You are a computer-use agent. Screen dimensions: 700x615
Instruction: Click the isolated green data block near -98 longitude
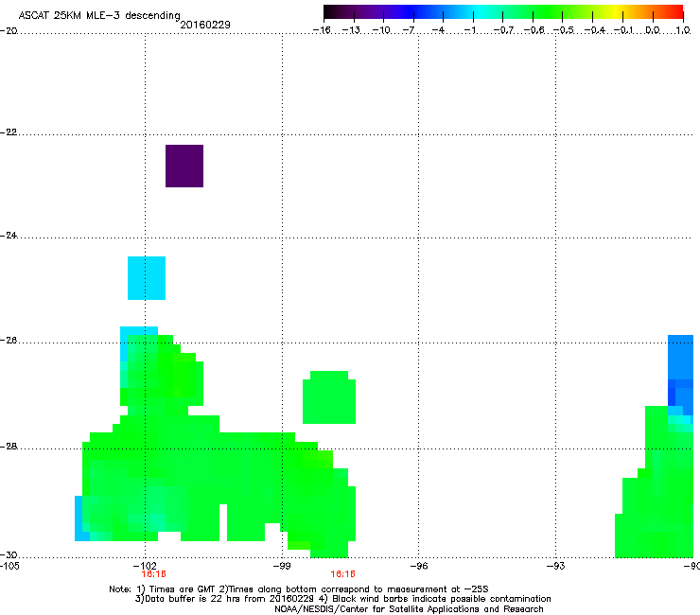tap(329, 397)
